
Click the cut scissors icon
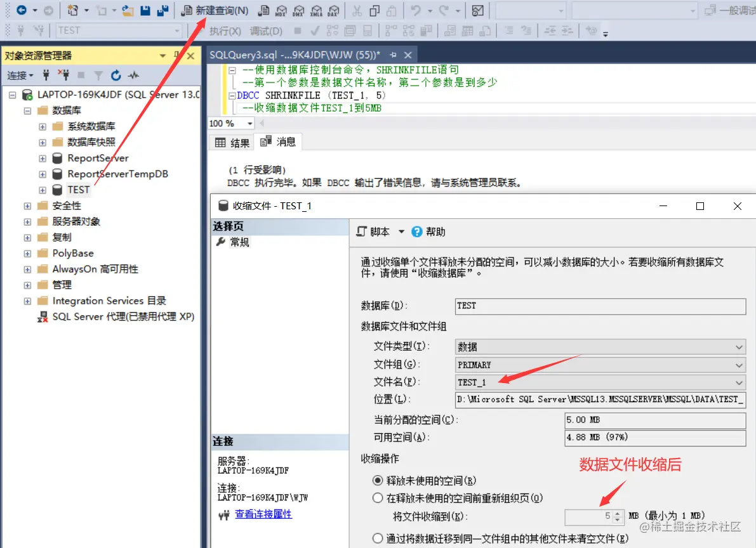click(357, 10)
